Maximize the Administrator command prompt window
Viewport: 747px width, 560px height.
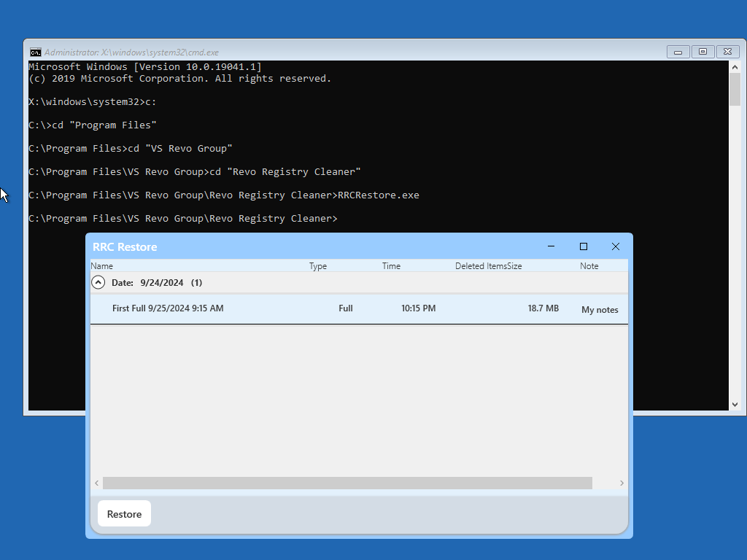tap(703, 52)
